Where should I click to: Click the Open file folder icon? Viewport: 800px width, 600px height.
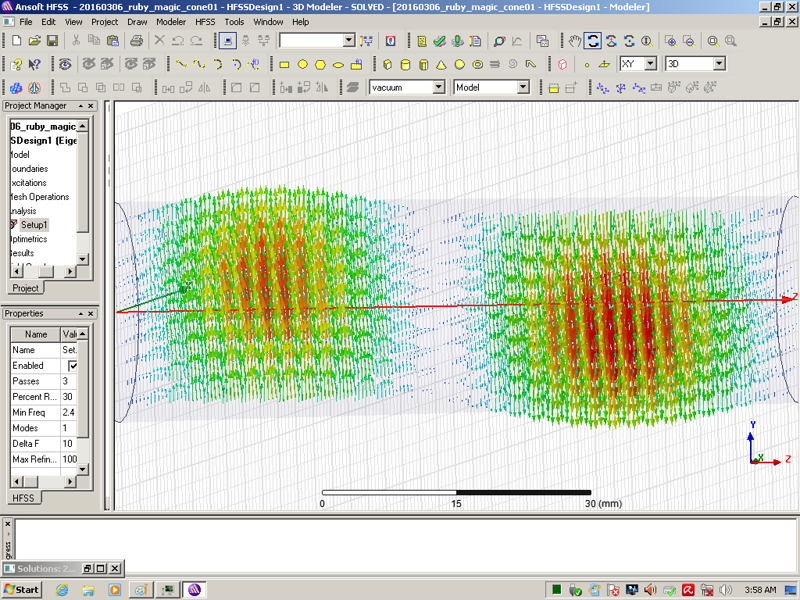pyautogui.click(x=34, y=41)
